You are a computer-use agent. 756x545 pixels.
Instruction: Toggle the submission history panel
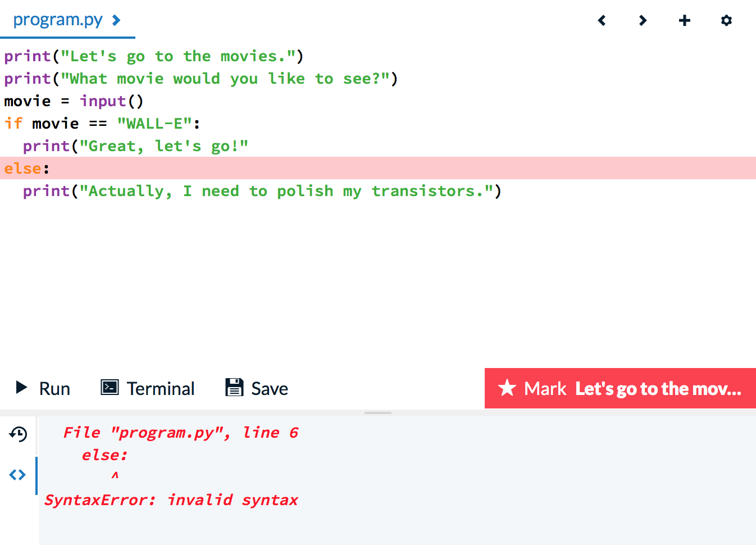coord(17,434)
